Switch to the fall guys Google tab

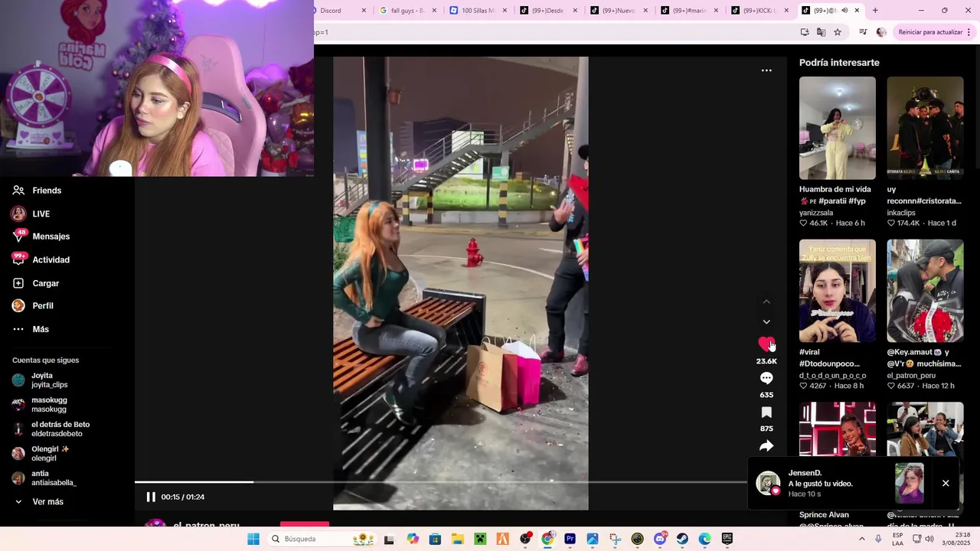(x=409, y=11)
